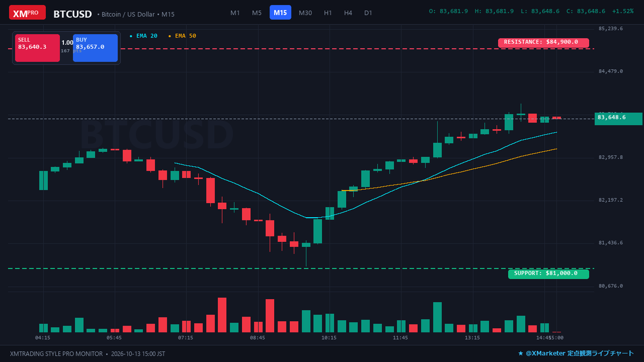Click the BTCUSD symbol title
Image resolution: width=644 pixels, height=362 pixels.
(72, 14)
